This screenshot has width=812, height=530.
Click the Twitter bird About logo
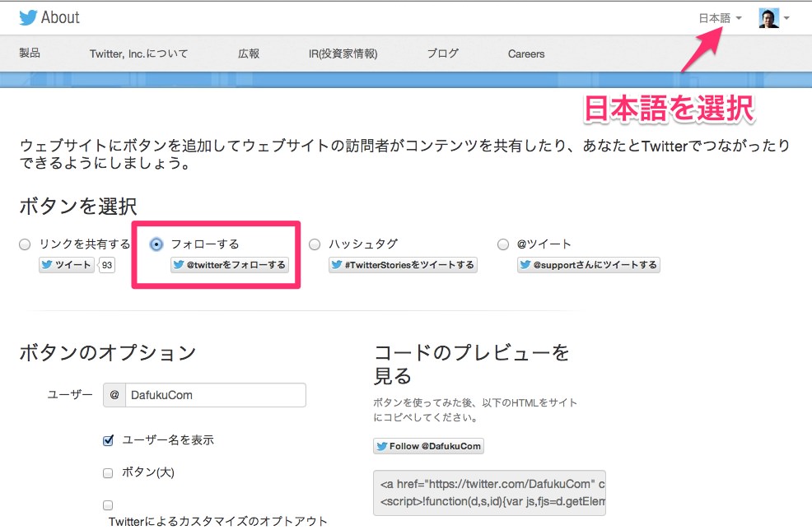(49, 17)
